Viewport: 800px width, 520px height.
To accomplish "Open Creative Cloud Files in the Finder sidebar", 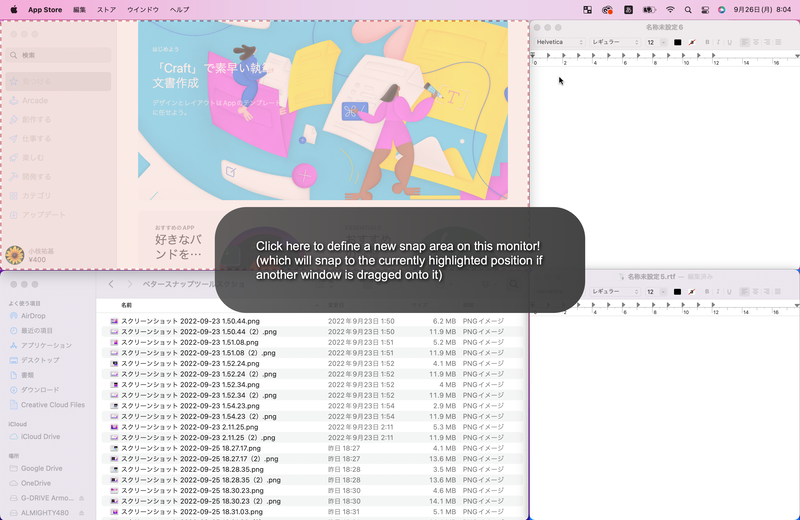I will click(x=47, y=405).
